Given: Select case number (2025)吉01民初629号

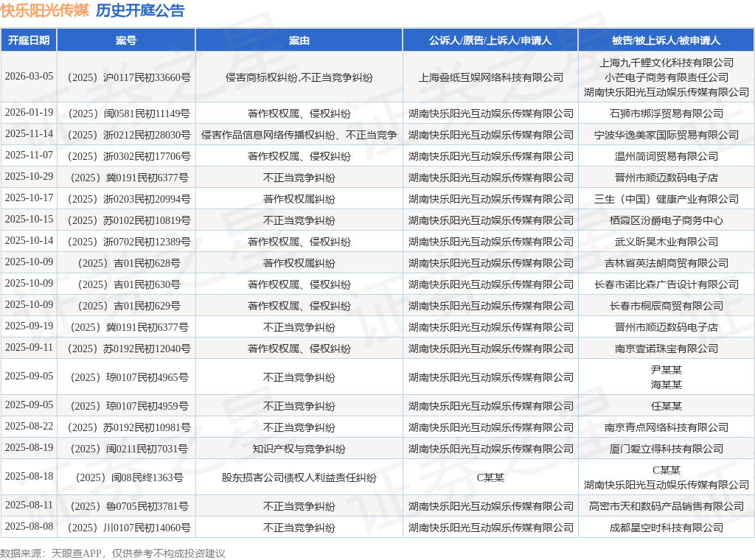Looking at the screenshot, I should [127, 306].
